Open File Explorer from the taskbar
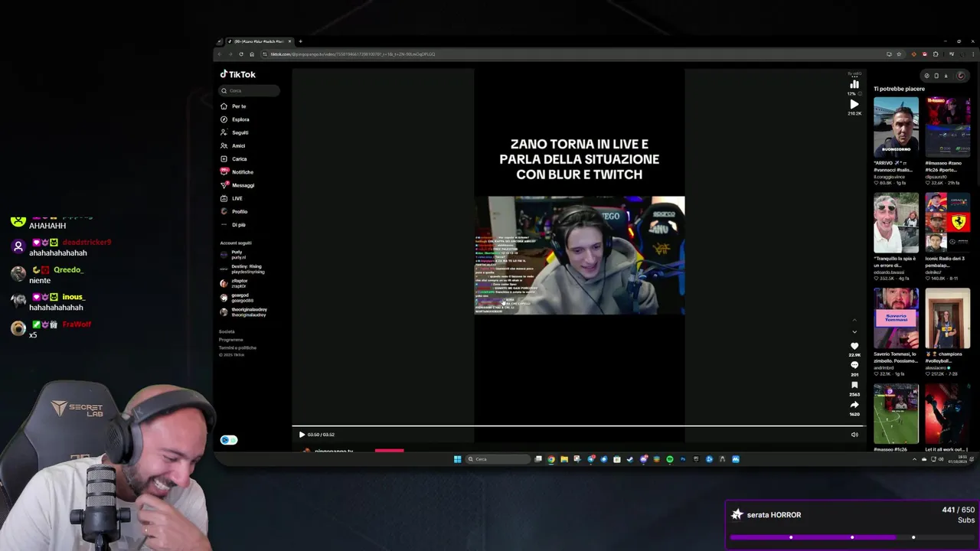The image size is (980, 551). [564, 459]
